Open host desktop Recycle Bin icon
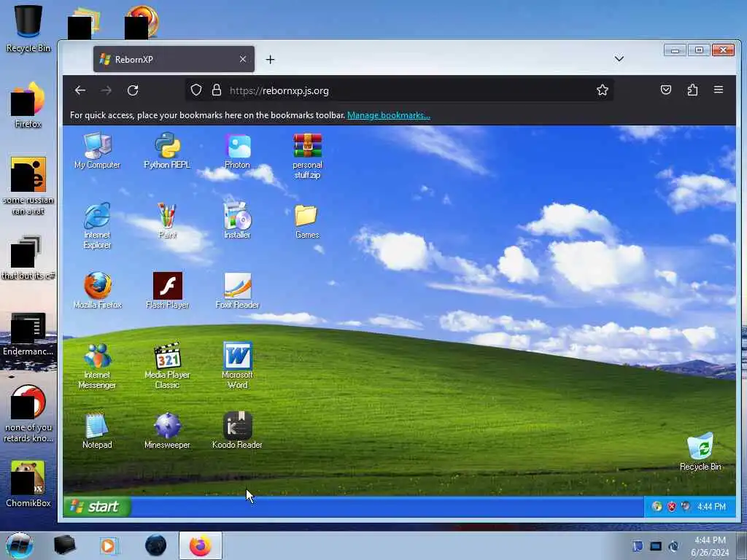The width and height of the screenshot is (747, 560). coord(28,28)
